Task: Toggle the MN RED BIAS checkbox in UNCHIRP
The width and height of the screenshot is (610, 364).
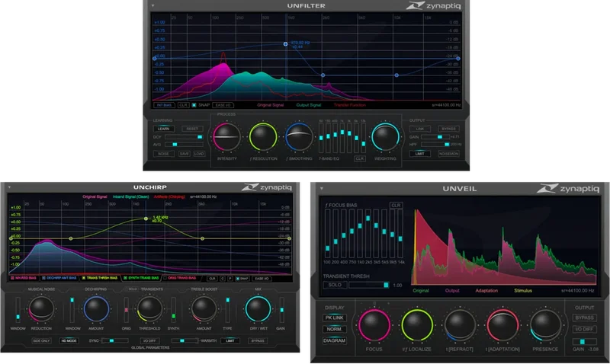Action: 12,278
